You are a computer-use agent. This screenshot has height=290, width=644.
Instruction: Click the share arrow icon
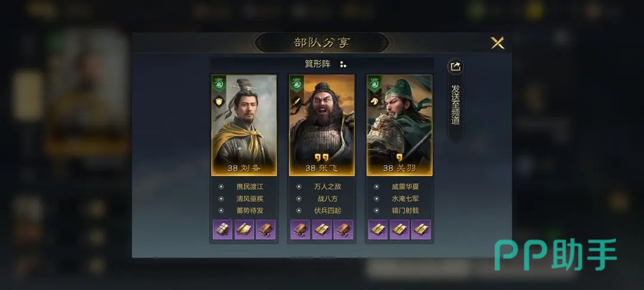pos(455,67)
